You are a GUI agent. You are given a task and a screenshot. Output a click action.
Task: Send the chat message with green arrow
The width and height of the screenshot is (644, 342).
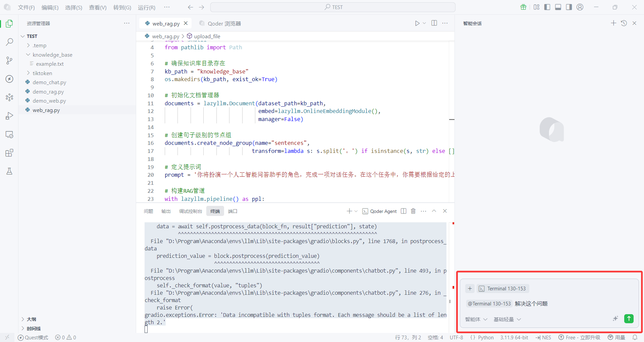point(629,319)
